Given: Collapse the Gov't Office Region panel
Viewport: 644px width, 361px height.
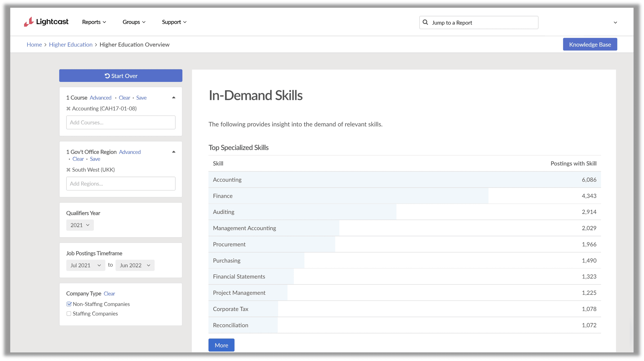Looking at the screenshot, I should [173, 152].
